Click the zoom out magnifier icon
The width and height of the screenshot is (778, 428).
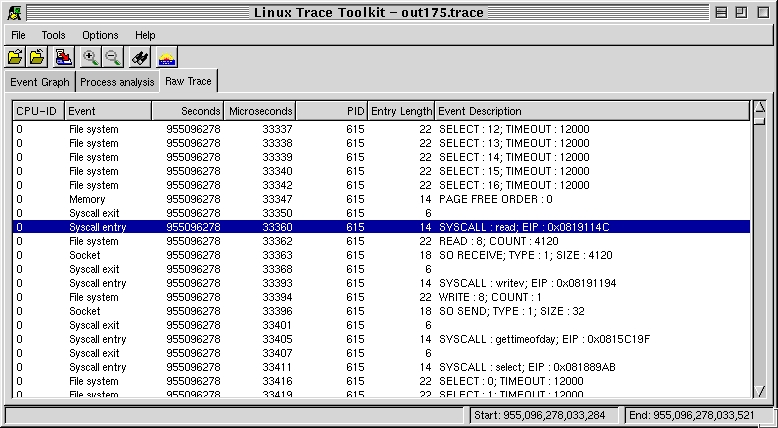113,58
